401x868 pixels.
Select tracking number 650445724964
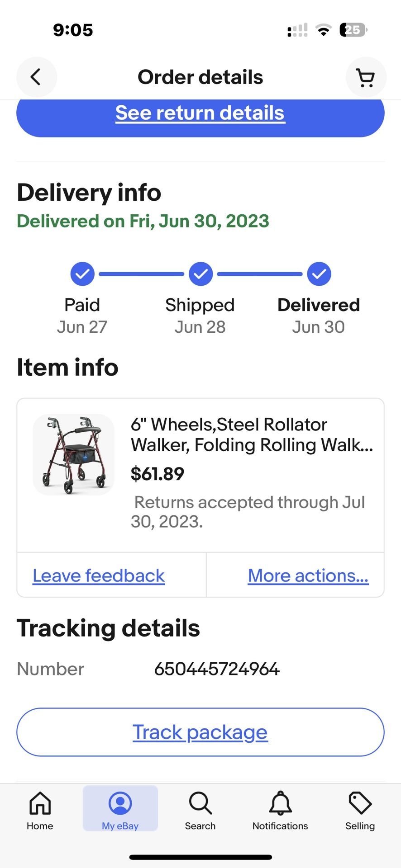[x=217, y=669]
